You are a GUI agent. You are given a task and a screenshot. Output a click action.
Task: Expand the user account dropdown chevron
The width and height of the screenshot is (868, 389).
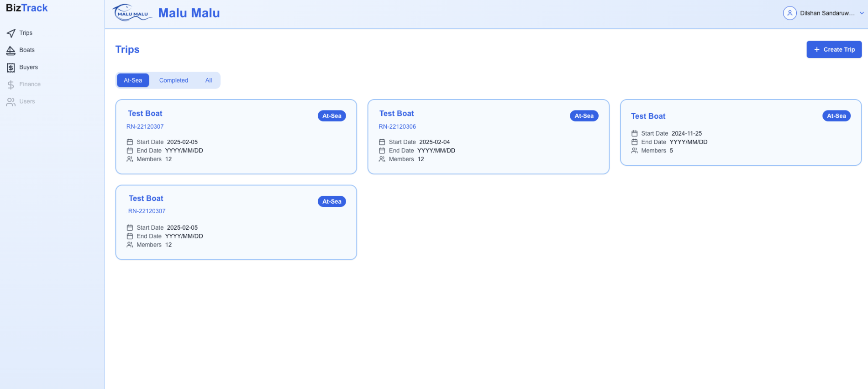(862, 13)
